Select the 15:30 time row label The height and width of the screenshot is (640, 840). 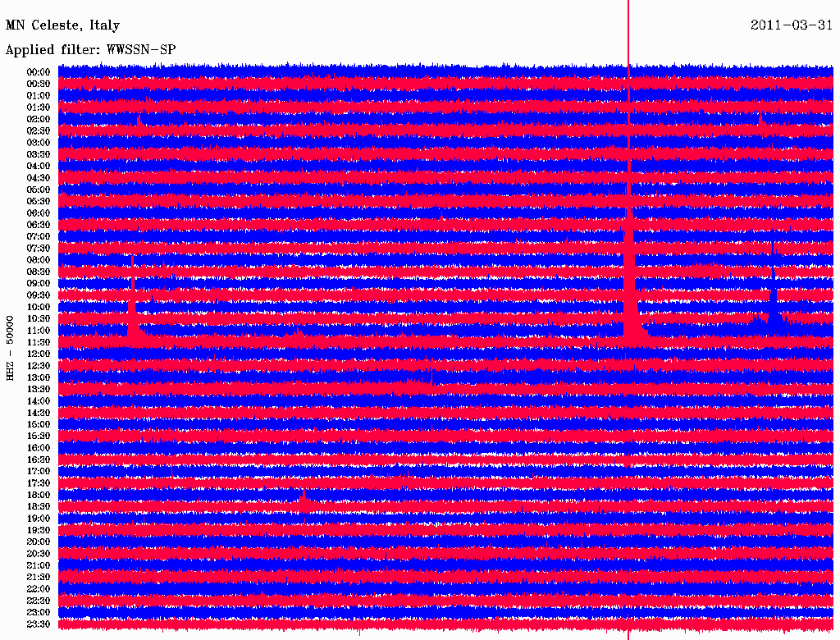pyautogui.click(x=39, y=436)
